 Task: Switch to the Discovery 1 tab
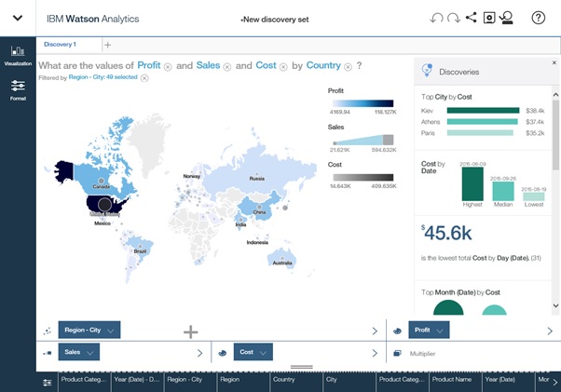[x=62, y=44]
